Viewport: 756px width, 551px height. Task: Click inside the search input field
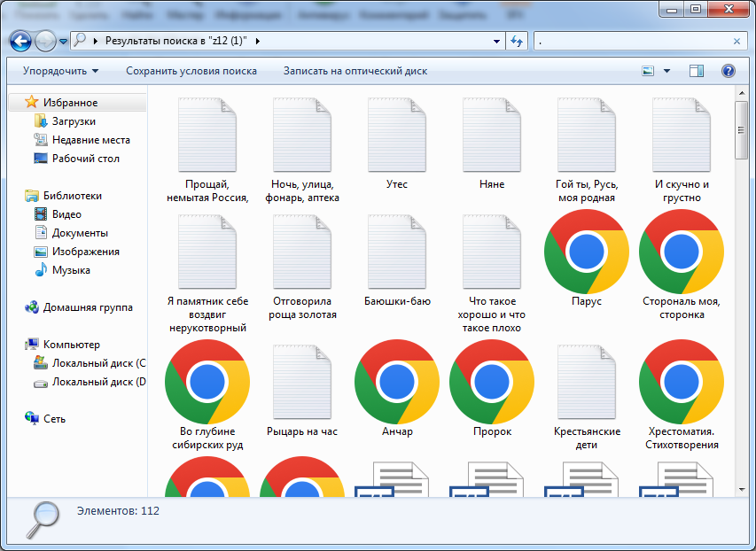[633, 42]
